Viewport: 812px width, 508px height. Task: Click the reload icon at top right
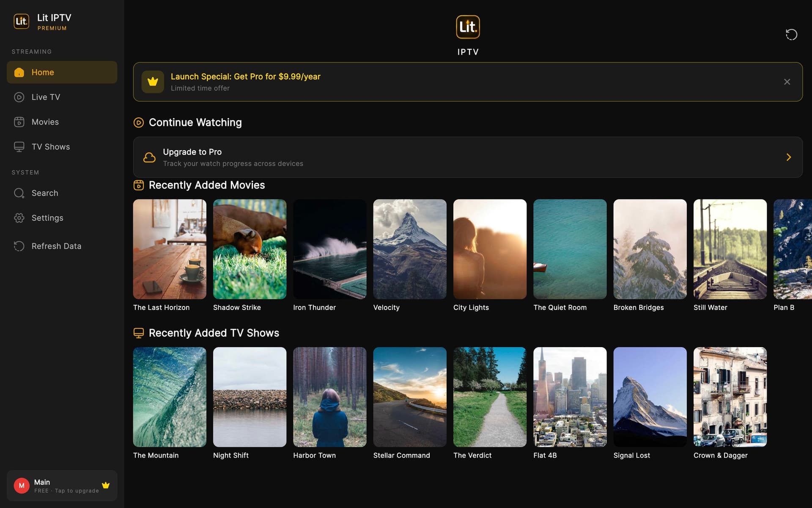tap(792, 34)
